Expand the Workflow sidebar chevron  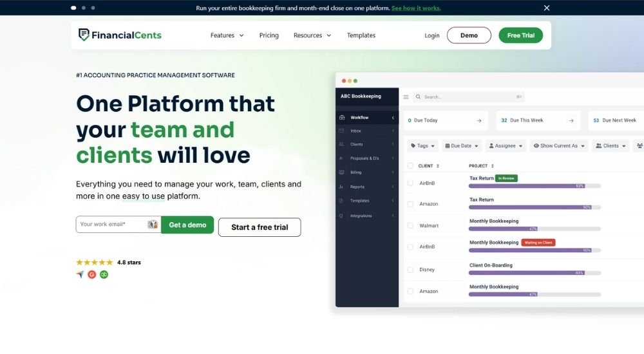pyautogui.click(x=393, y=118)
